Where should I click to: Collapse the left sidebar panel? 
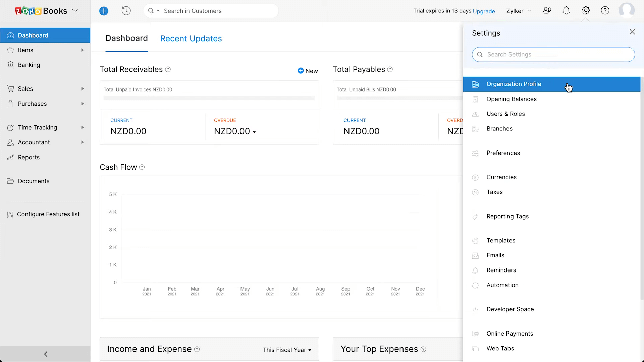46,354
